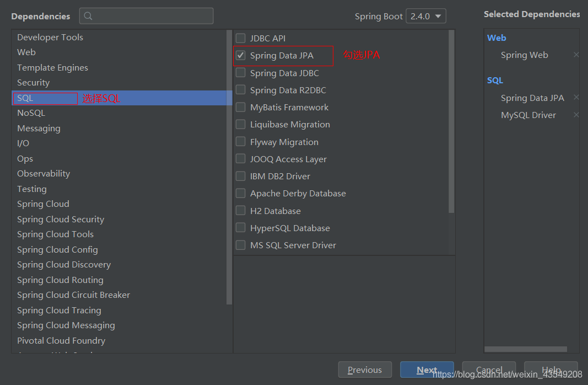Select the Spring Cloud Security category
The image size is (588, 385).
(119, 219)
